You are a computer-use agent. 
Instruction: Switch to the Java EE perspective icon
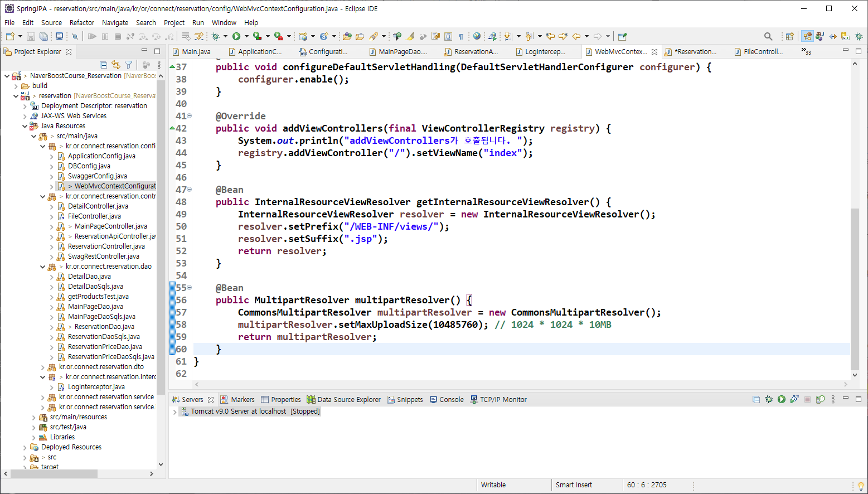pyautogui.click(x=807, y=36)
